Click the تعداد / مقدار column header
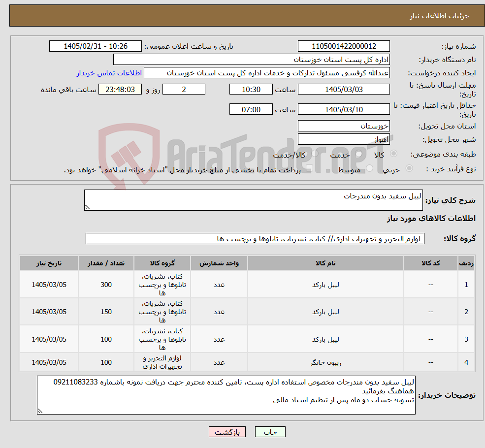485x448 pixels. coord(106,263)
